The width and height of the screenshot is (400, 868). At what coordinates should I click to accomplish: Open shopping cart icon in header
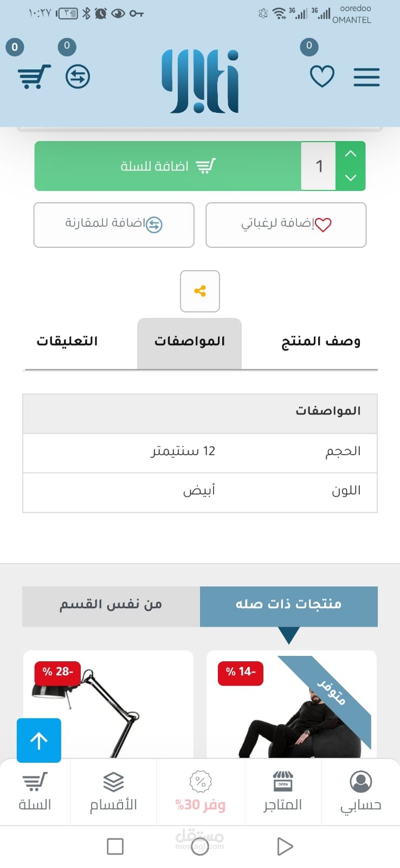[34, 76]
